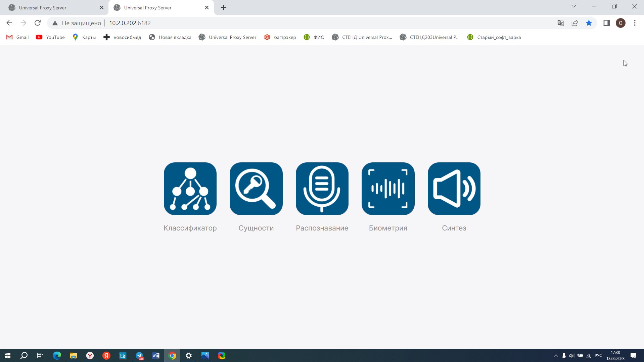
Task: Open the Chrome three-dot menu
Action: (635, 23)
